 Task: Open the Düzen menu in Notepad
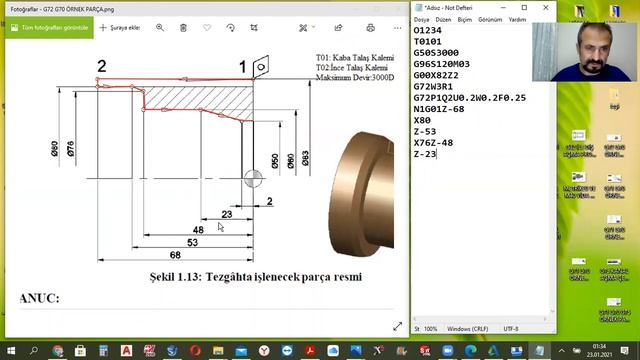pyautogui.click(x=443, y=20)
